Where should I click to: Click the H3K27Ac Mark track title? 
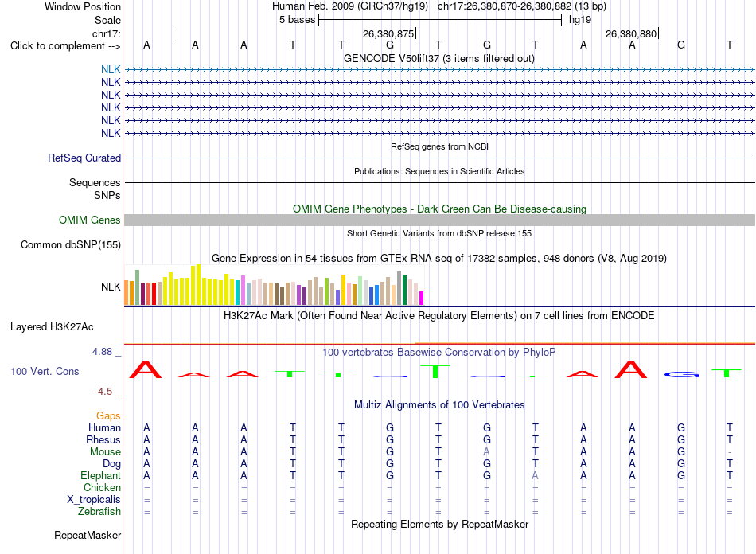[x=439, y=316]
